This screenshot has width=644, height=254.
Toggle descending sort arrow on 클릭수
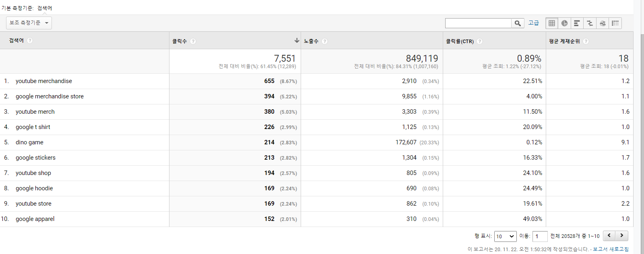[x=297, y=40]
